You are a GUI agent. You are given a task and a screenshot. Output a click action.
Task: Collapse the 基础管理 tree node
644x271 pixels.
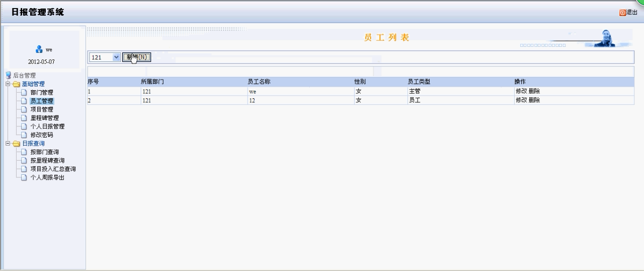tap(8, 84)
